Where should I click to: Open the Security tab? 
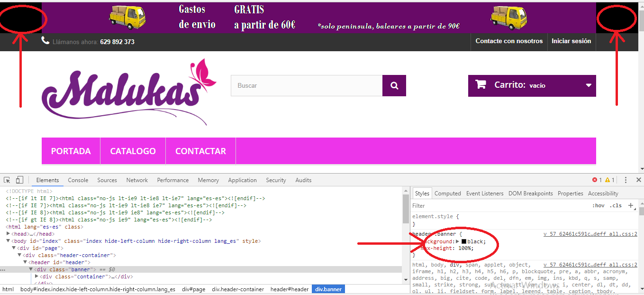click(276, 180)
